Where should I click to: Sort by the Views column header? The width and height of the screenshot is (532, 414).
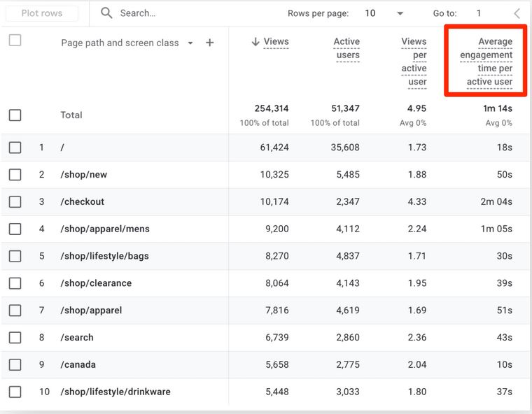click(x=276, y=42)
